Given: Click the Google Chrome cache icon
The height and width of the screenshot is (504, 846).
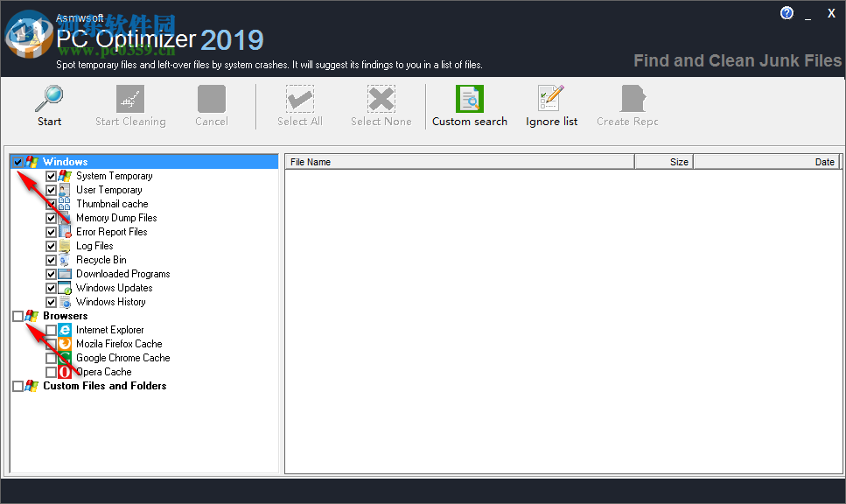Looking at the screenshot, I should (63, 357).
